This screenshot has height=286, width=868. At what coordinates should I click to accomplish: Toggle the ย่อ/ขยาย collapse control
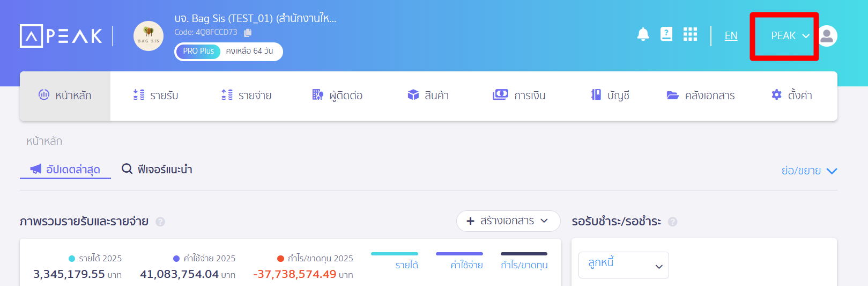[x=809, y=171]
